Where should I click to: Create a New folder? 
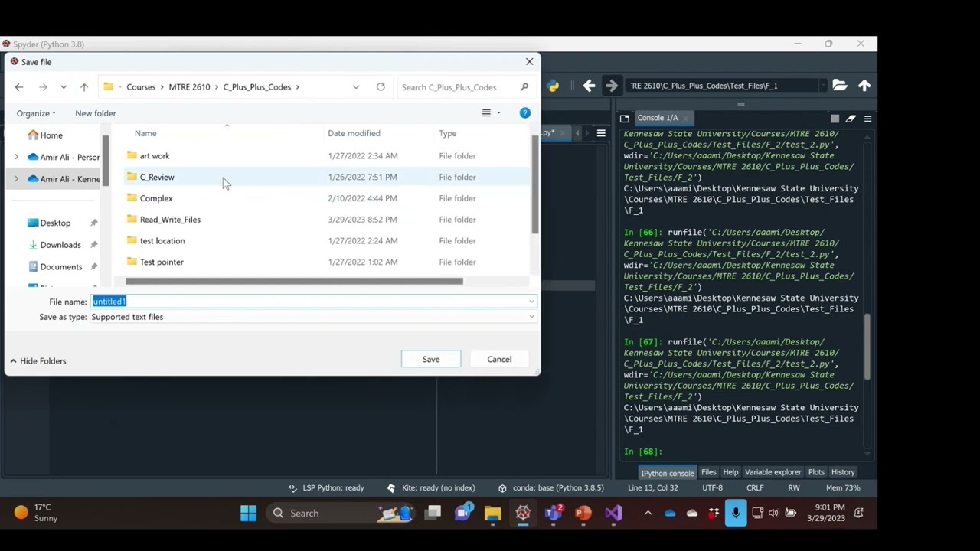click(96, 113)
